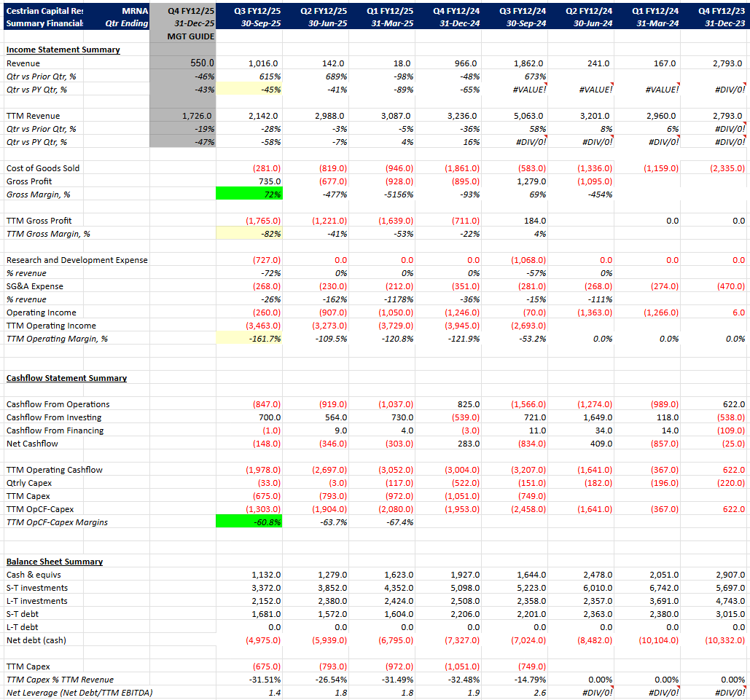Screen dimensions: 750x700
Task: Select revenue cell 1,016.0
Action: (263, 63)
